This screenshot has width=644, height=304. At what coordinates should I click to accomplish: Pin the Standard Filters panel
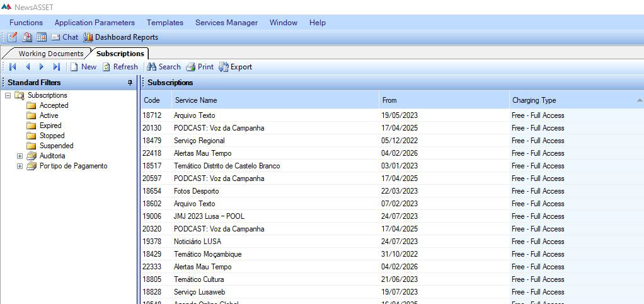[130, 83]
